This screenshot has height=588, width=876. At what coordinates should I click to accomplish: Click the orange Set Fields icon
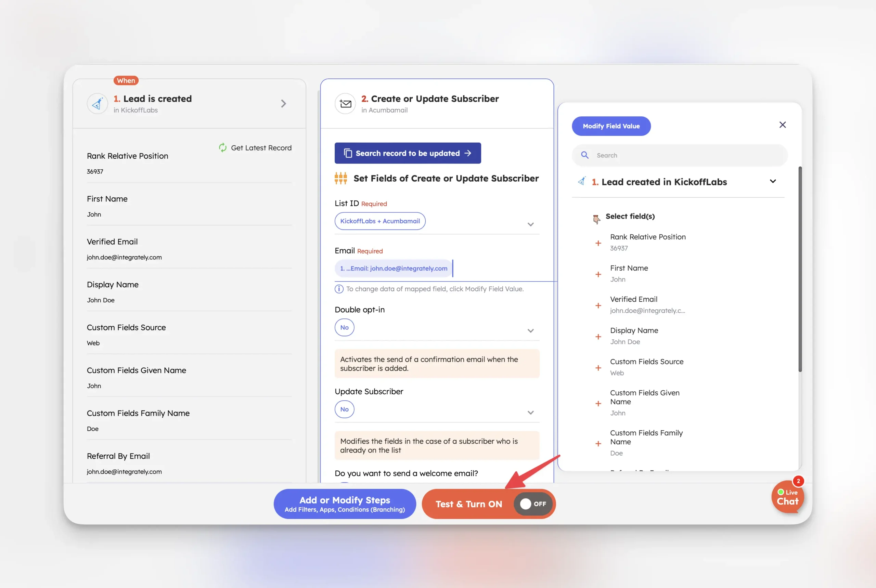tap(340, 179)
